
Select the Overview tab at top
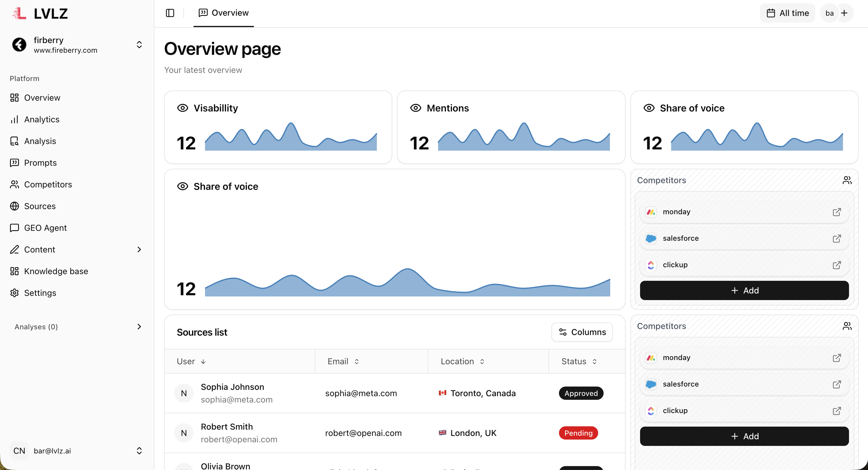tap(224, 13)
